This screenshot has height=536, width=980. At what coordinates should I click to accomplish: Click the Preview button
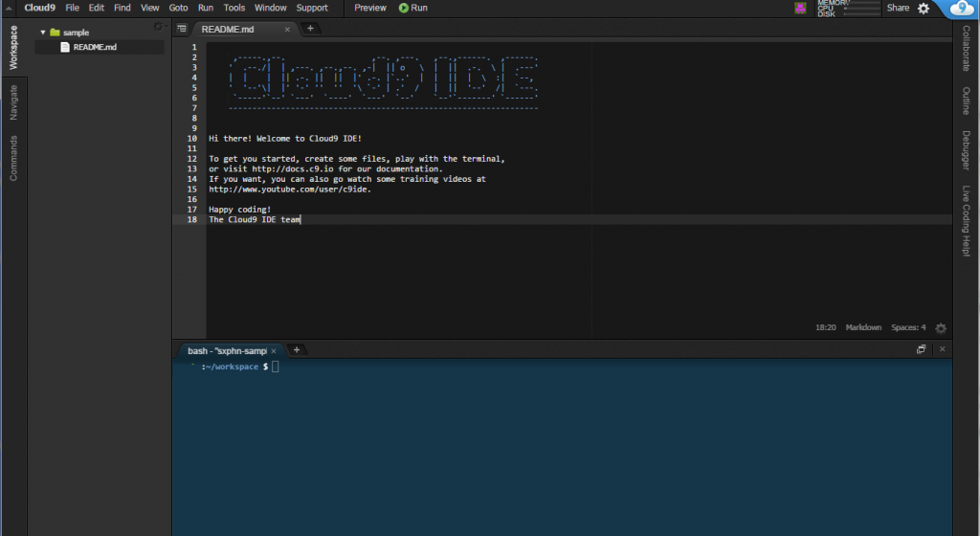pos(370,8)
